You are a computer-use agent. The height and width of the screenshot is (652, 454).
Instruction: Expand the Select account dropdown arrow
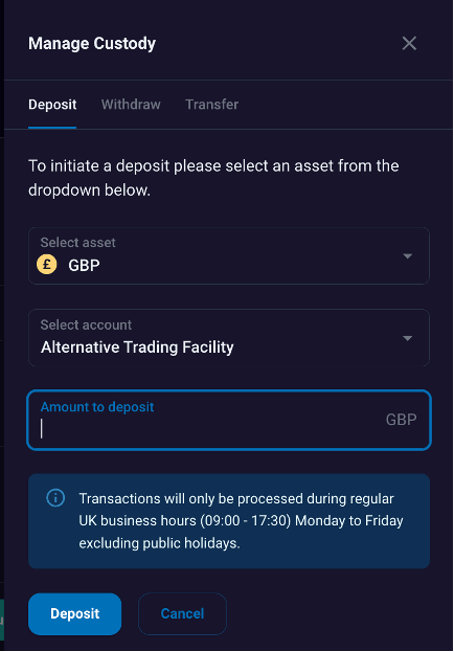[407, 338]
